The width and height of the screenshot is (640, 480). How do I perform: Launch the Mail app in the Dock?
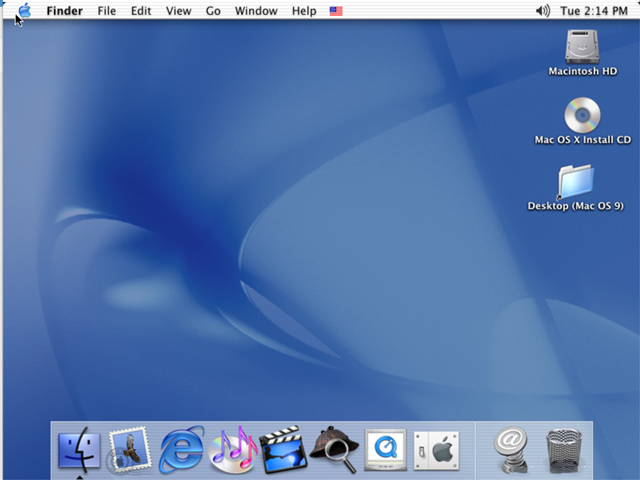129,449
